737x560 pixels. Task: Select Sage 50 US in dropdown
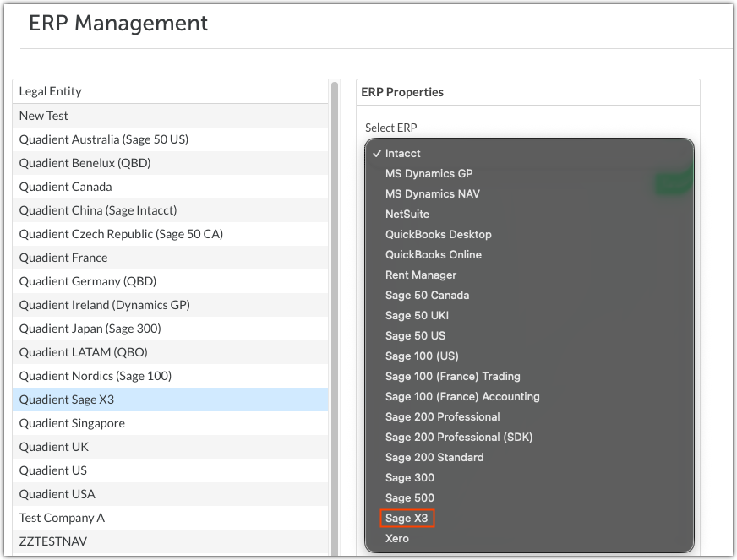[529, 335]
